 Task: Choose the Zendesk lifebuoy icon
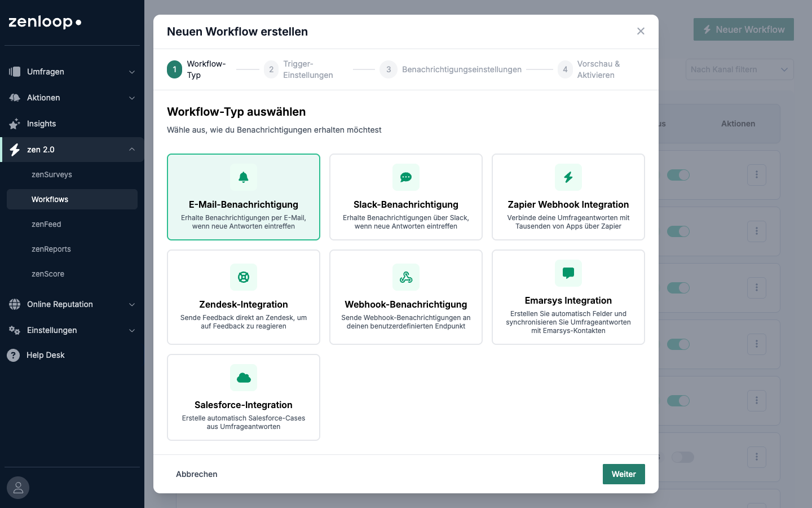click(244, 277)
